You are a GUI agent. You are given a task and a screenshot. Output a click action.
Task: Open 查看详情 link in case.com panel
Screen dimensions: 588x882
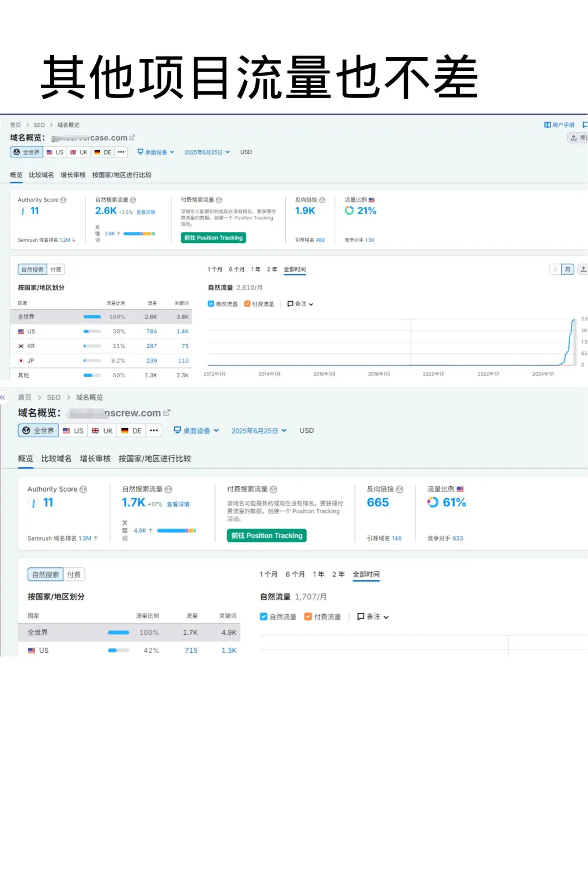pos(146,212)
